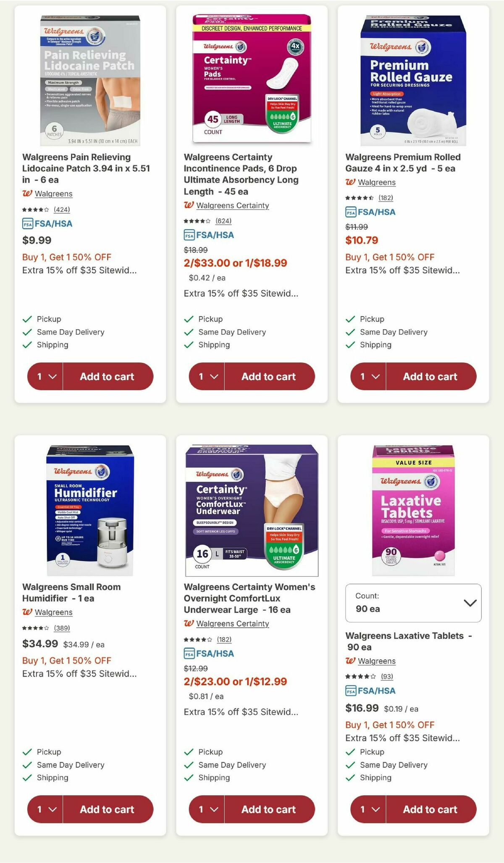Open the (424) reviews link for Lidocaine Patch
This screenshot has height=863, width=504.
click(61, 210)
